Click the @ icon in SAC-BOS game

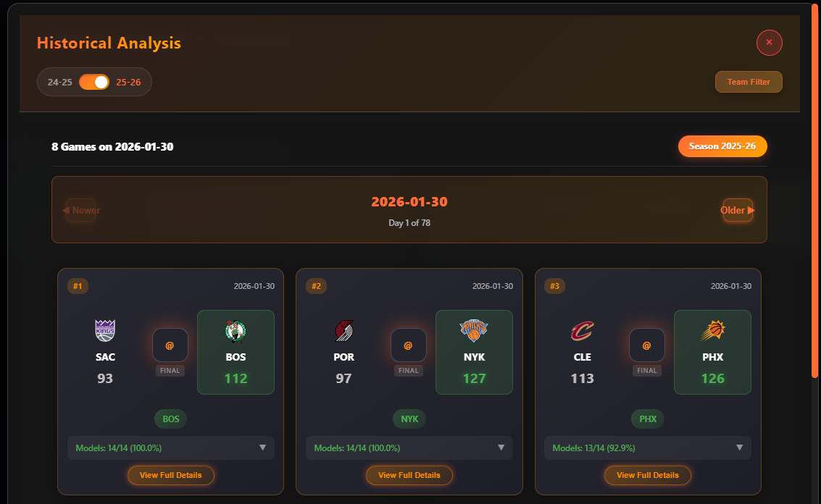tap(170, 345)
